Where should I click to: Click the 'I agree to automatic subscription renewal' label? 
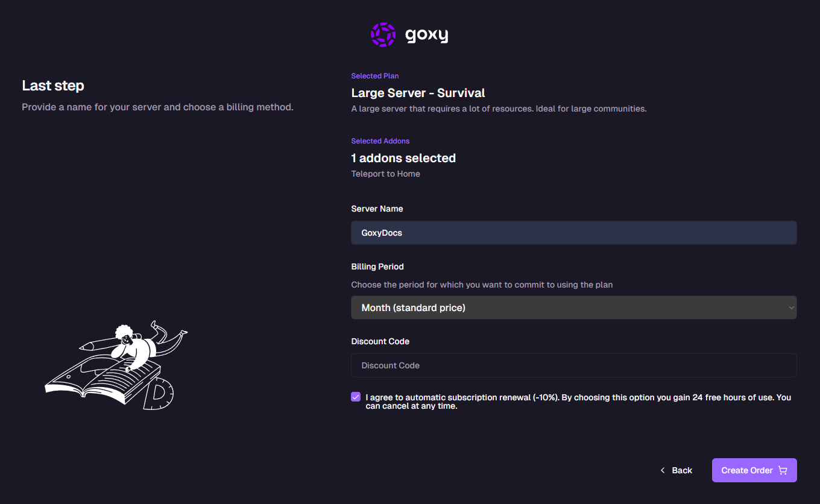pyautogui.click(x=578, y=402)
